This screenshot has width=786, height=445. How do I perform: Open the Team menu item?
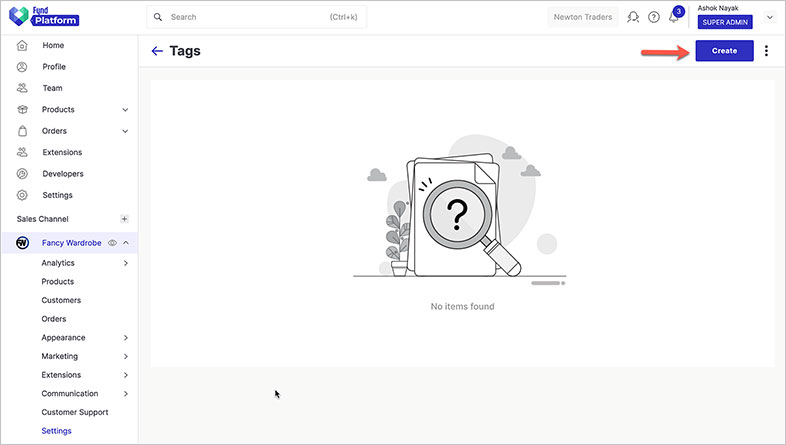(x=53, y=88)
